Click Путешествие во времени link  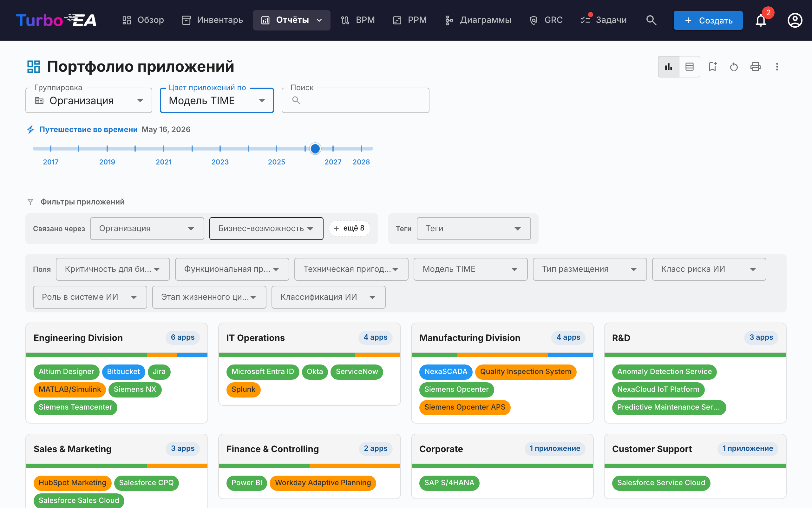click(x=88, y=129)
